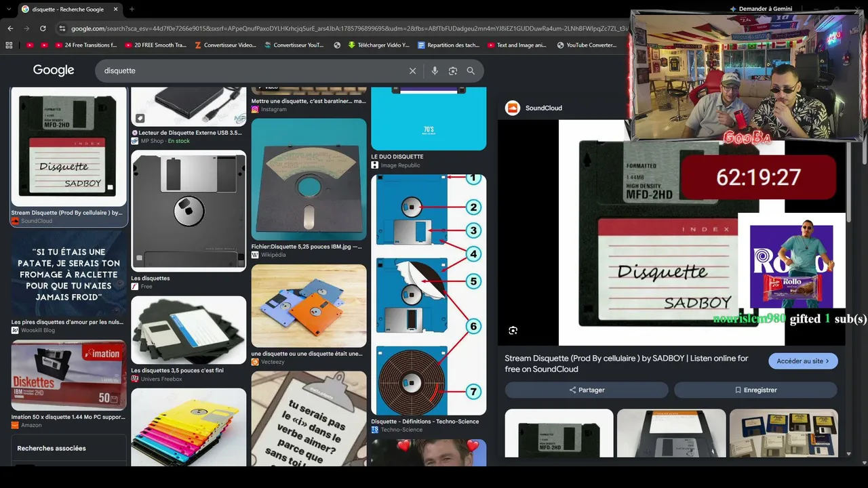Open the raclette quote image result
The image size is (868, 488).
tap(68, 274)
